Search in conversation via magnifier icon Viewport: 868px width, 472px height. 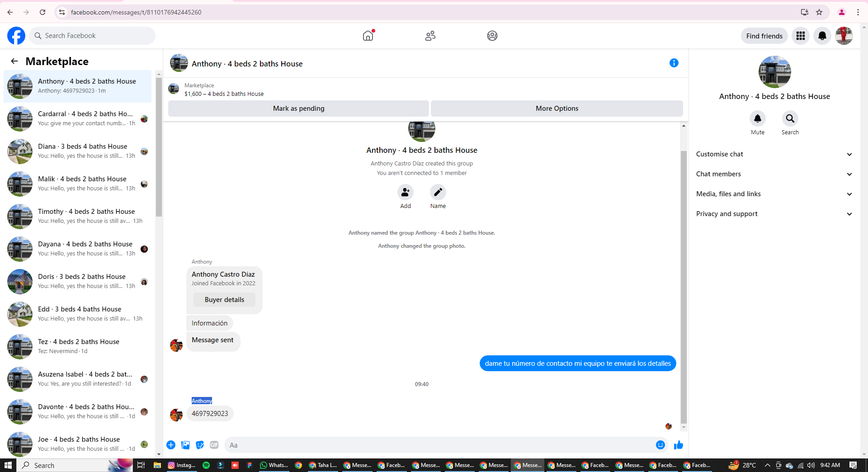coord(790,118)
